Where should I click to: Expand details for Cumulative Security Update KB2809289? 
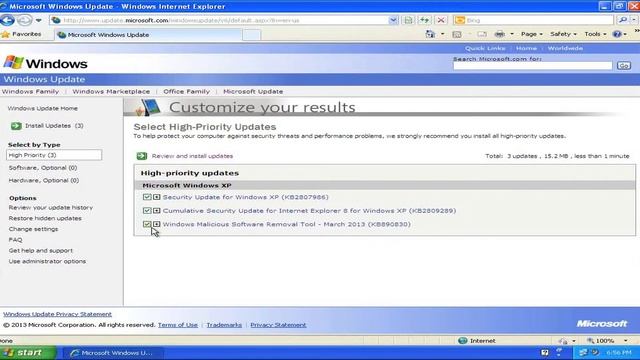click(156, 211)
